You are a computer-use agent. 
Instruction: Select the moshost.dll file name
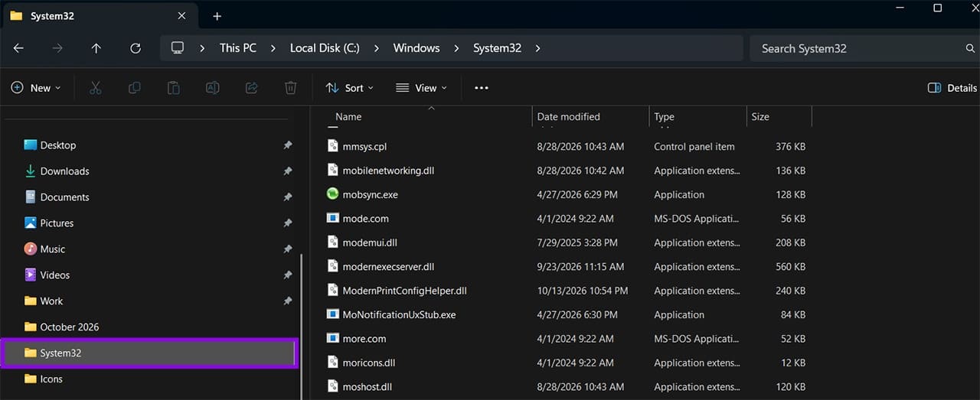(x=367, y=387)
